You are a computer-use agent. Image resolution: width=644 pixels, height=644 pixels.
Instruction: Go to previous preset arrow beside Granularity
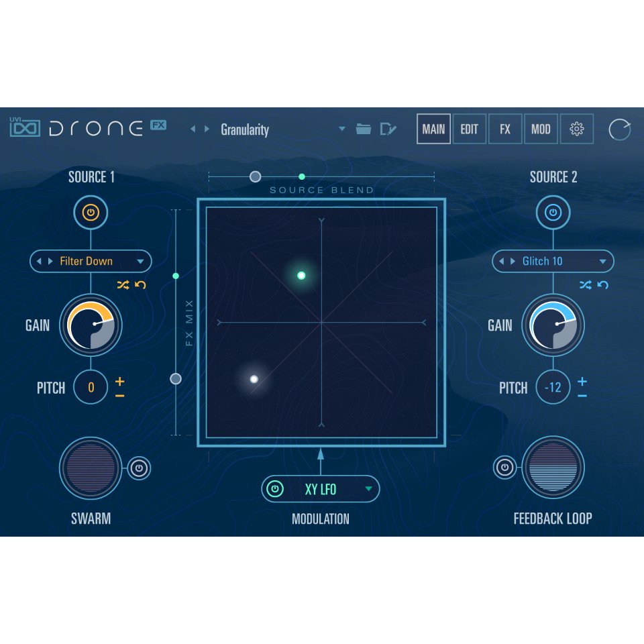point(193,129)
